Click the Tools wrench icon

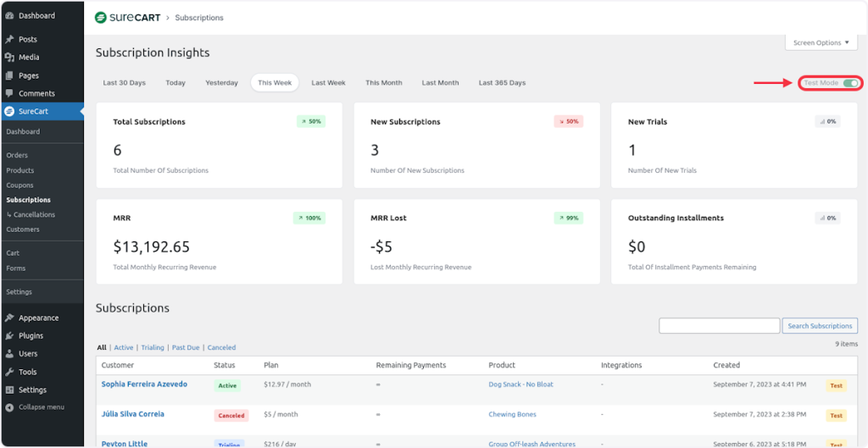[9, 372]
